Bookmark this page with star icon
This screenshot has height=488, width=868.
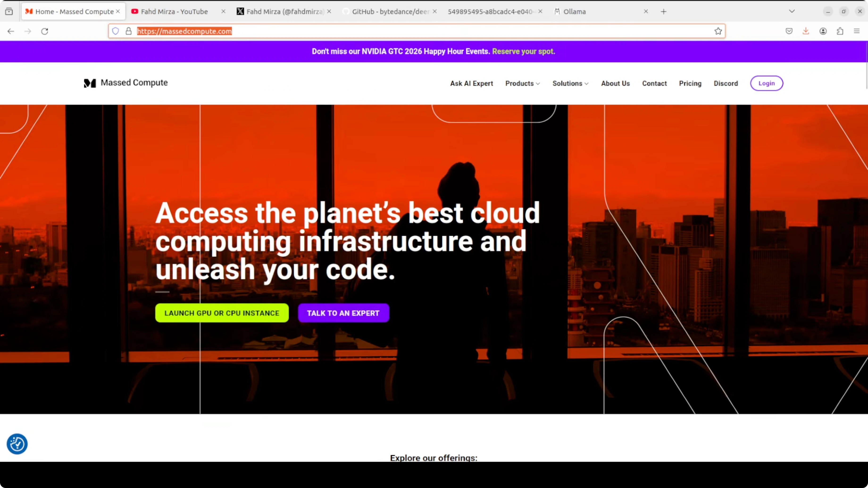click(718, 31)
